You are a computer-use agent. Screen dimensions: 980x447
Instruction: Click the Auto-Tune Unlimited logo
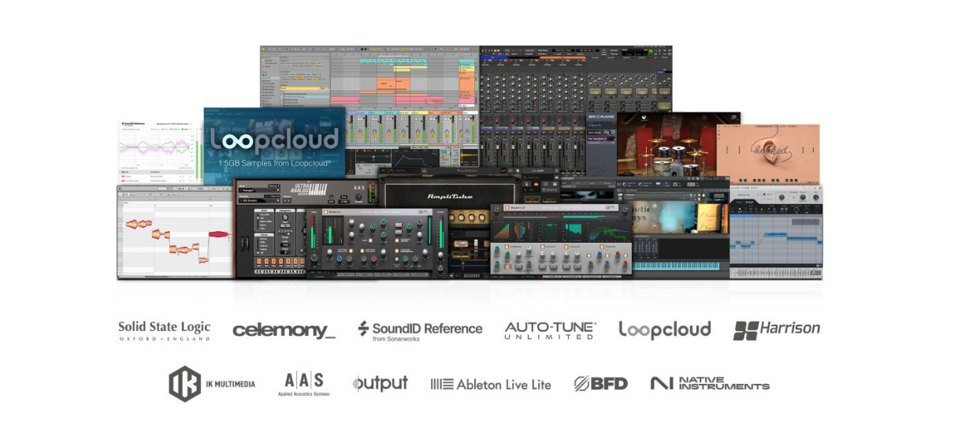pos(551,330)
